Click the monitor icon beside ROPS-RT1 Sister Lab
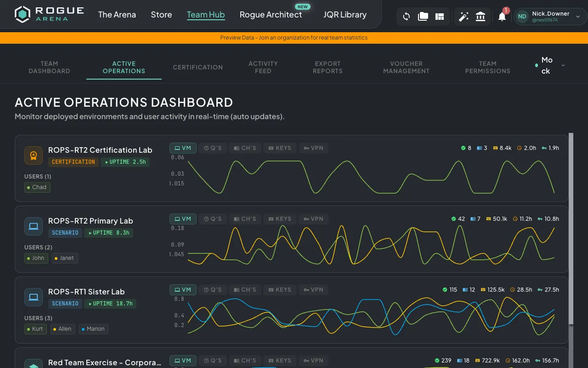 [x=33, y=297]
